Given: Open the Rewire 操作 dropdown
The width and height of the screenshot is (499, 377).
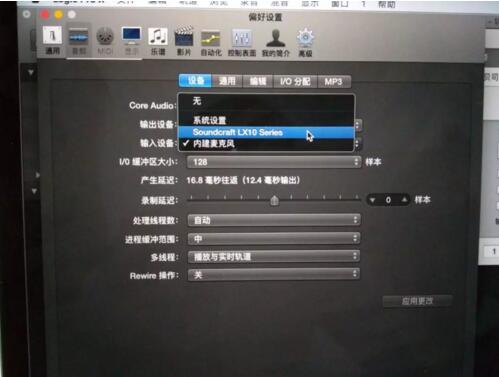Looking at the screenshot, I should 274,275.
